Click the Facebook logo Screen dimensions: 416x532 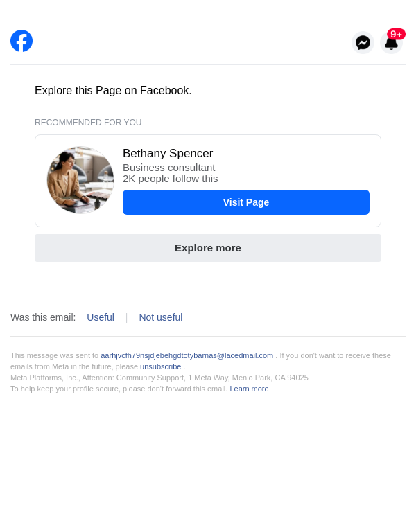point(21,41)
